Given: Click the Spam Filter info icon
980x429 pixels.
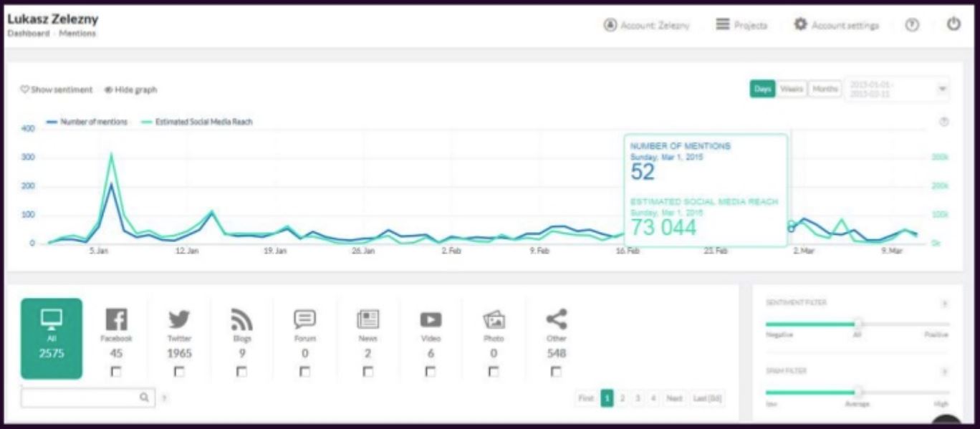Looking at the screenshot, I should (944, 372).
